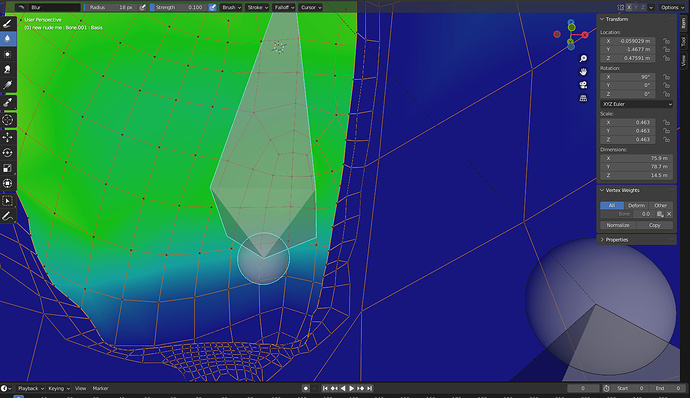Open the Marker menu

point(100,388)
